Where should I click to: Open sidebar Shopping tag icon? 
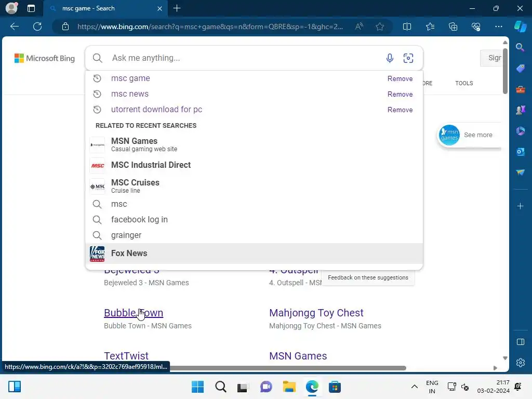tap(520, 69)
